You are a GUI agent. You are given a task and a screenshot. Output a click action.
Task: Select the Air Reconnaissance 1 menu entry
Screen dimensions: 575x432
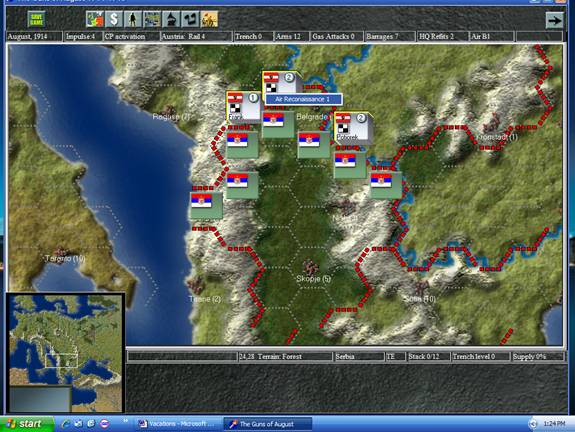tap(303, 99)
